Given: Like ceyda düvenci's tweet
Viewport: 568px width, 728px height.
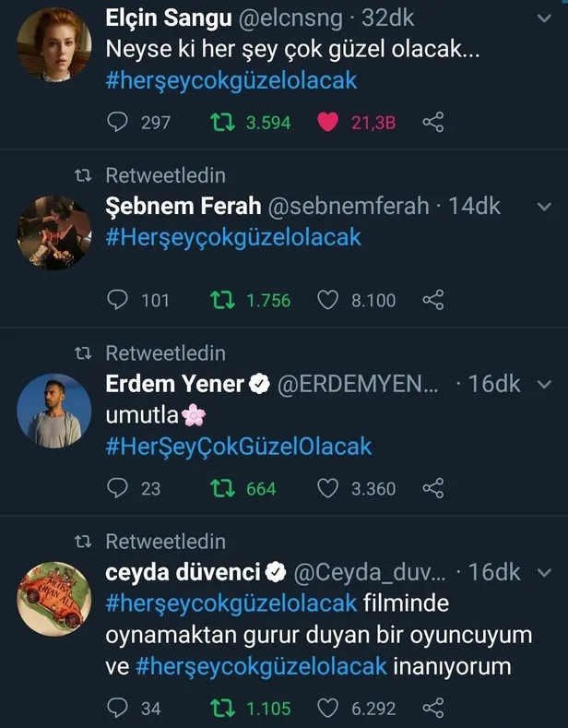Looking at the screenshot, I should 328,708.
